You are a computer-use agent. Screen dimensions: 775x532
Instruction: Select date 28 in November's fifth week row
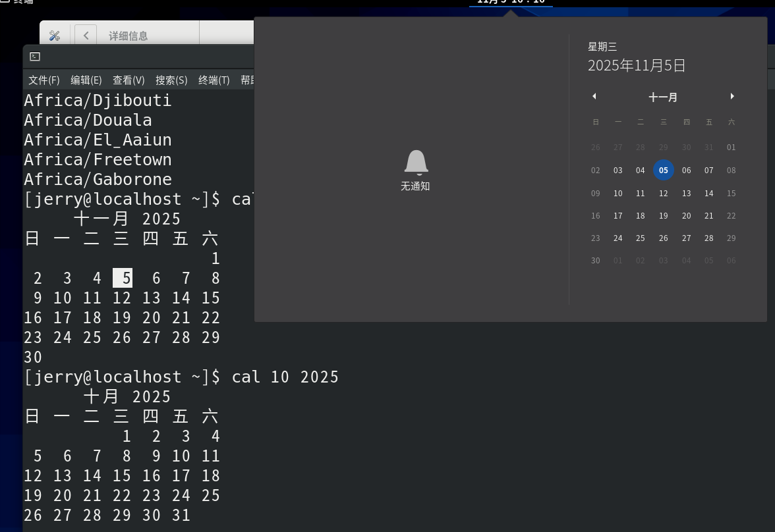(709, 238)
